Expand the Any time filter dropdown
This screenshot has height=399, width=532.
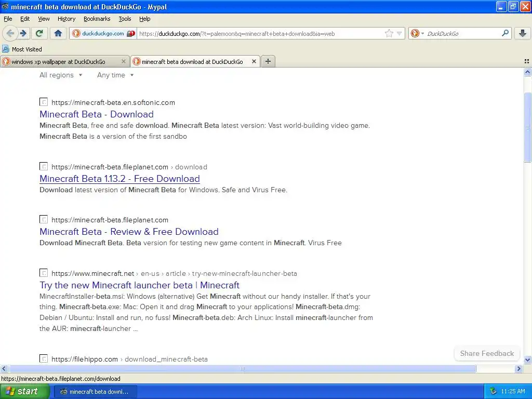115,75
